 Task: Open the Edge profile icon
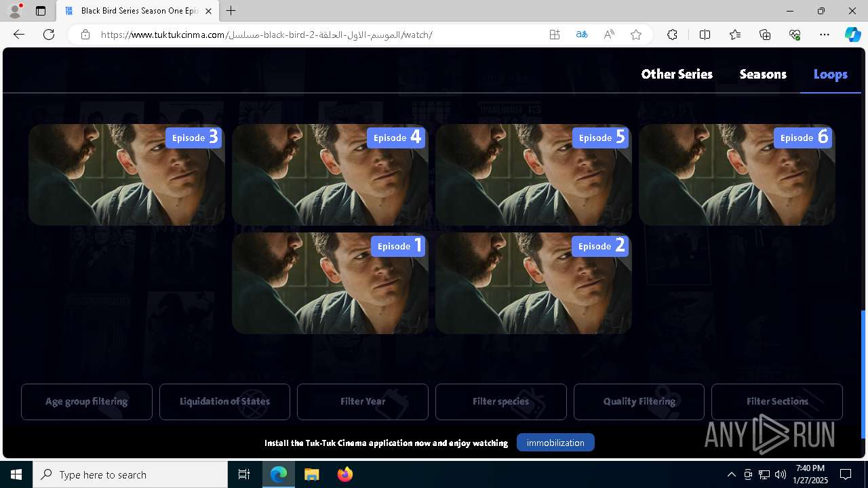[x=15, y=11]
